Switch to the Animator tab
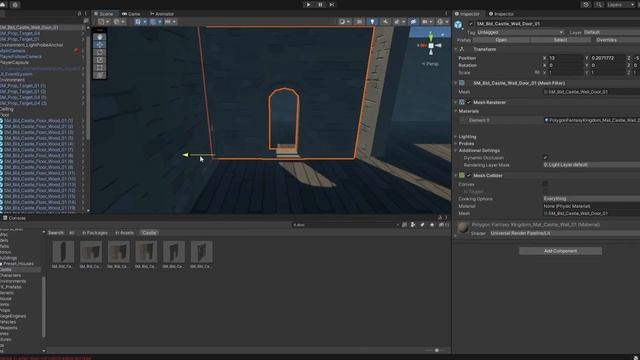 coord(162,14)
